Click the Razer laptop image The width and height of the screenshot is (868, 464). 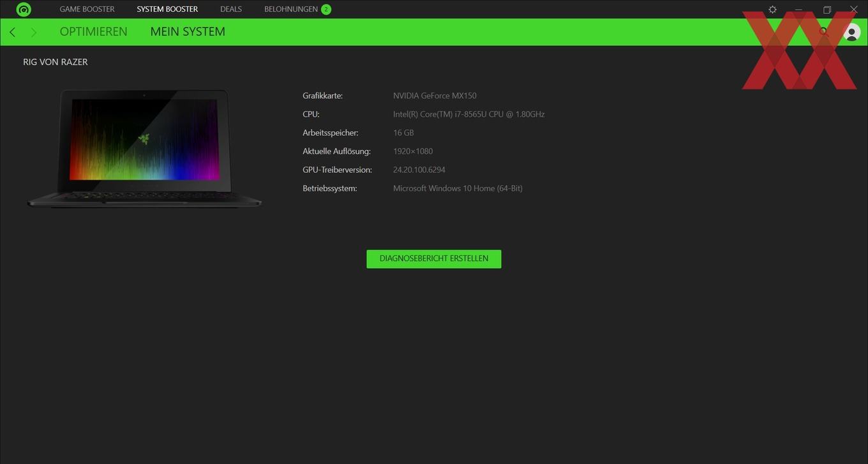click(x=144, y=148)
